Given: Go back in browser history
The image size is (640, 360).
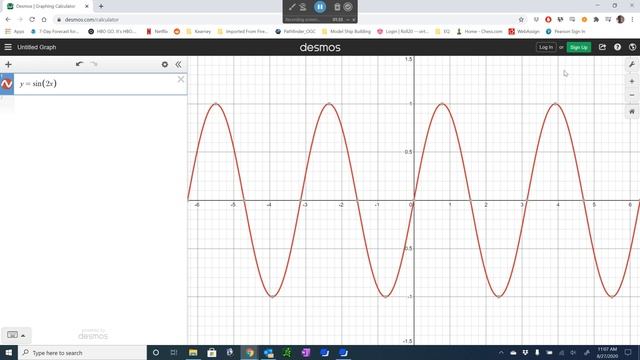Looking at the screenshot, I should pyautogui.click(x=8, y=19).
